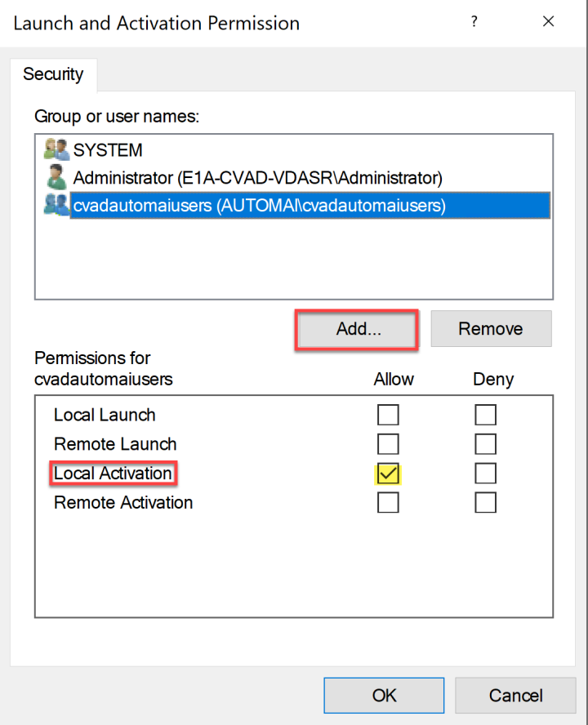Click the cvadautomaiusers group icon
The width and height of the screenshot is (588, 725).
tap(56, 206)
